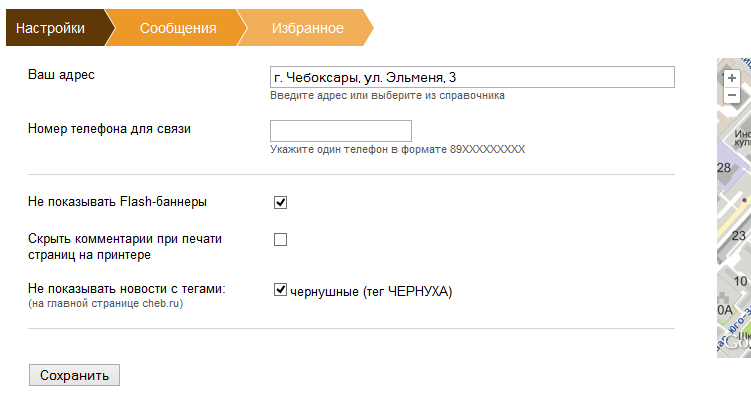
Task: Select building 28 on the map
Action: pos(724,168)
